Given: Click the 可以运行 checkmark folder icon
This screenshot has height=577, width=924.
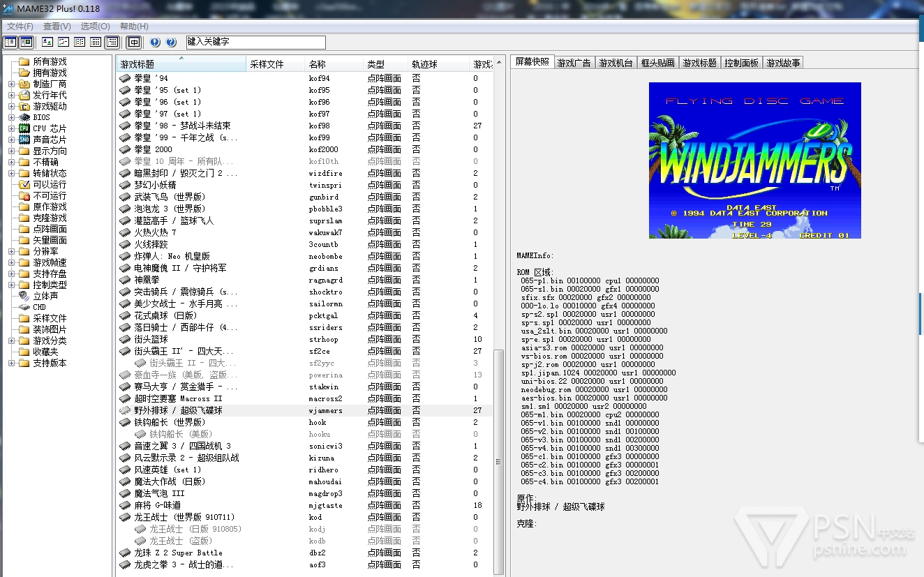Looking at the screenshot, I should pos(24,184).
